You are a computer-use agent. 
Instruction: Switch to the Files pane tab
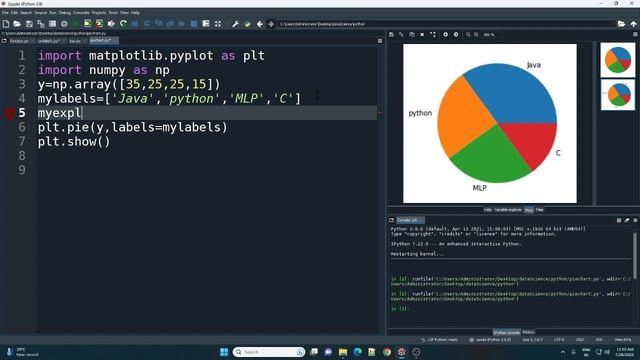coord(540,210)
